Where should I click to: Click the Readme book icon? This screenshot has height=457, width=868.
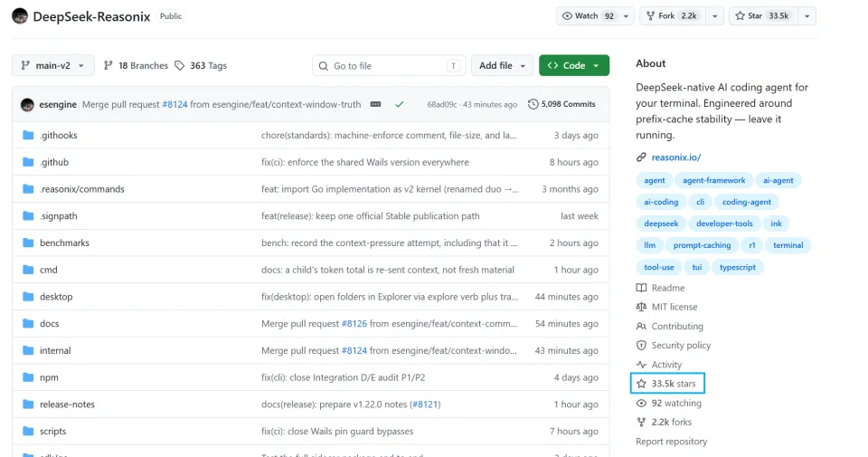coord(641,288)
